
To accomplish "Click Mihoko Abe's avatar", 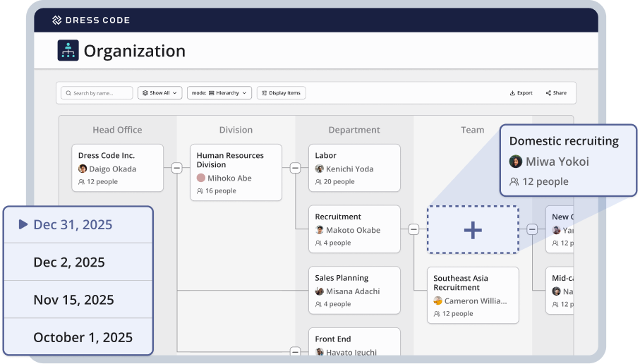I will (x=201, y=178).
